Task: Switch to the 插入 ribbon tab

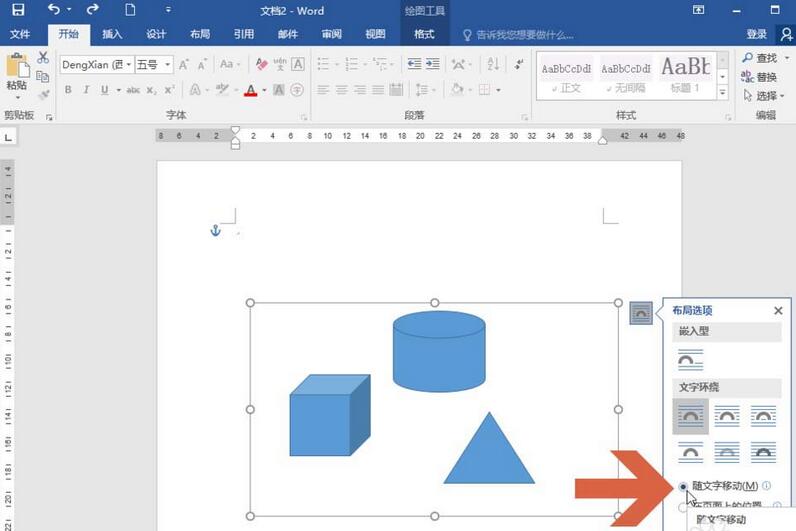Action: pyautogui.click(x=112, y=34)
